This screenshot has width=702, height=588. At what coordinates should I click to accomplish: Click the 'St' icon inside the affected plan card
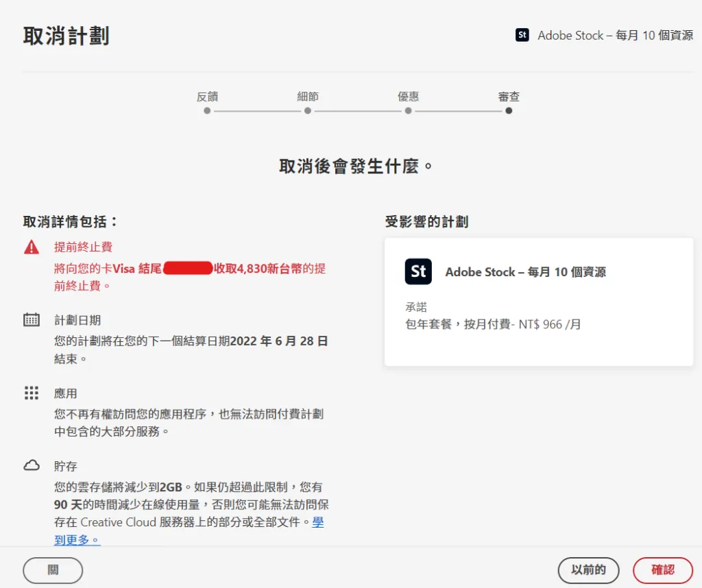coord(418,271)
